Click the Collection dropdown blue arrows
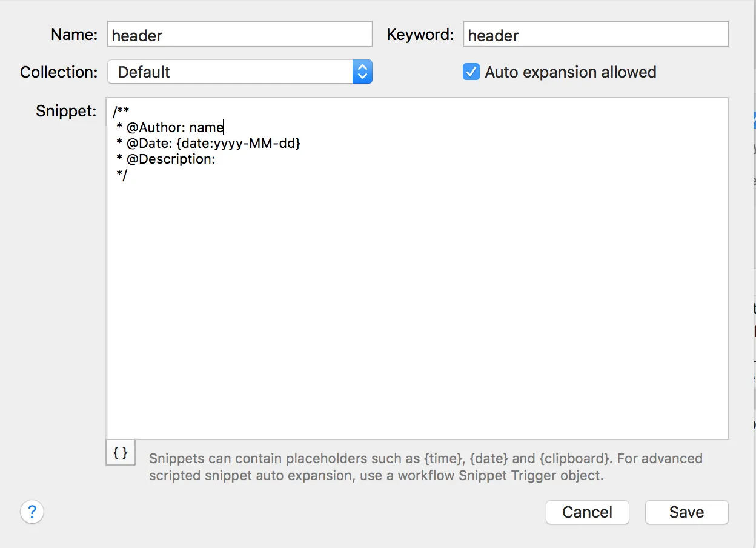 (362, 72)
